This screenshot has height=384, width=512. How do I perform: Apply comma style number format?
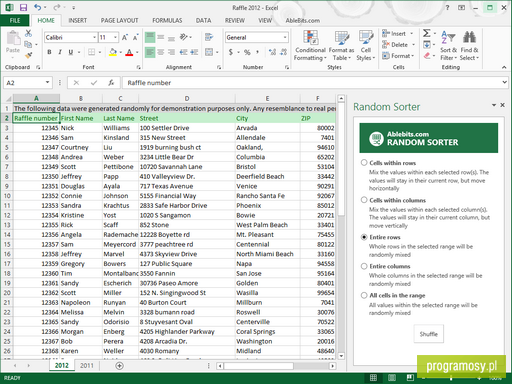257,52
